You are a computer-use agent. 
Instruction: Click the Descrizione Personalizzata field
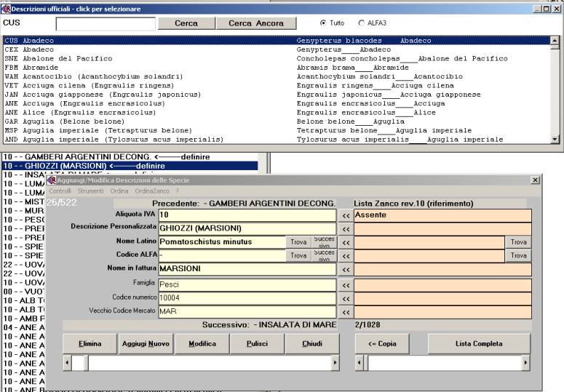(x=247, y=228)
